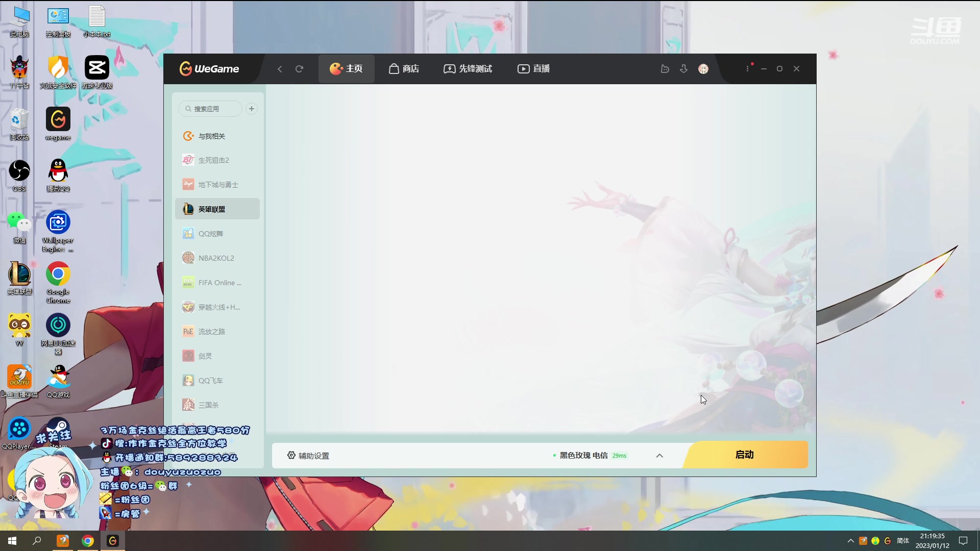Select 英雄联盟 in the sidebar list
980x551 pixels.
(217, 209)
